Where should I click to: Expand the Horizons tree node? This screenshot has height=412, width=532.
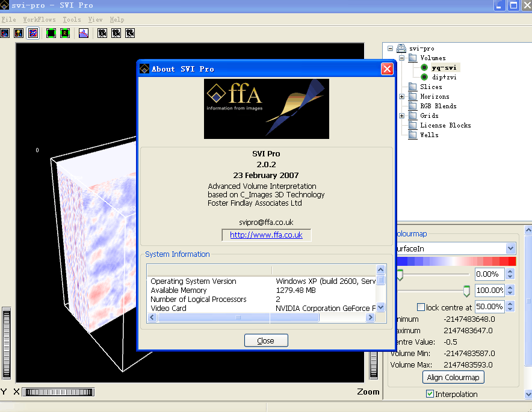coord(402,96)
